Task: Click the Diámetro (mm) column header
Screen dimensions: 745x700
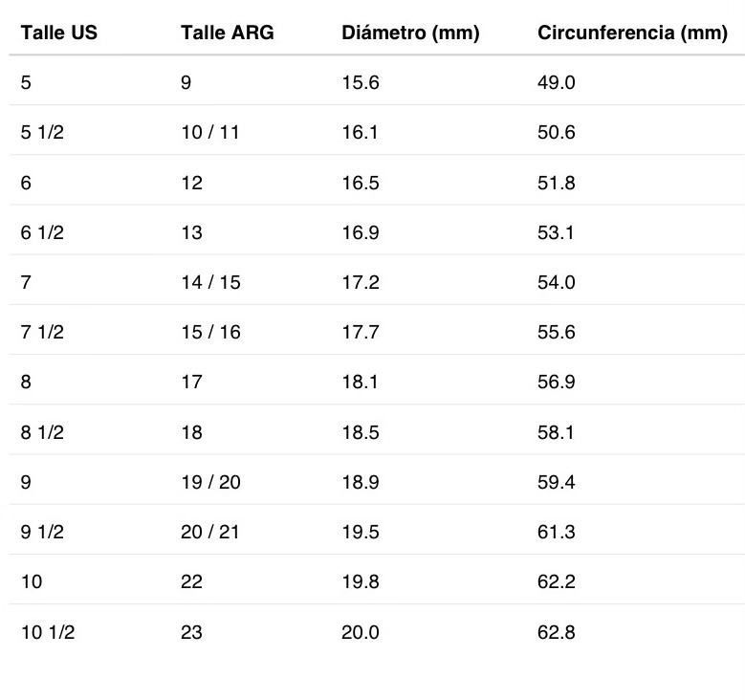Action: coord(410,33)
